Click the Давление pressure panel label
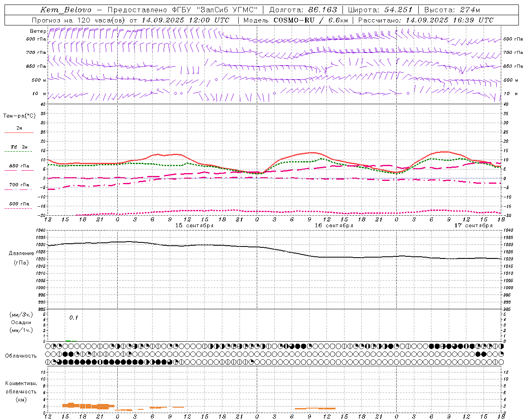Screen dimensions: 525x420 [x=21, y=253]
